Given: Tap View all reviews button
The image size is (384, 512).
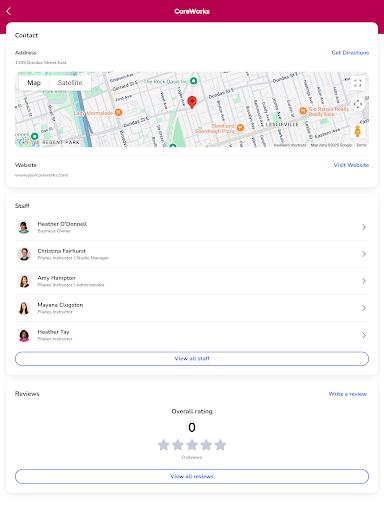Looking at the screenshot, I should coord(192,476).
